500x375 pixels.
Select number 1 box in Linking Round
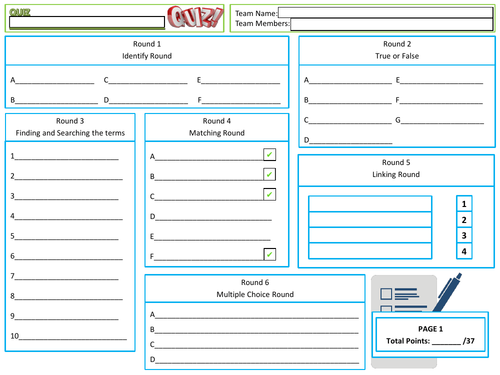464,204
